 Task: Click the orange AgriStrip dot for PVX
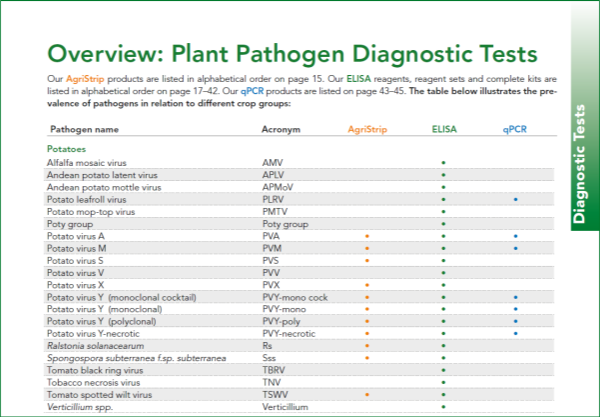[367, 285]
